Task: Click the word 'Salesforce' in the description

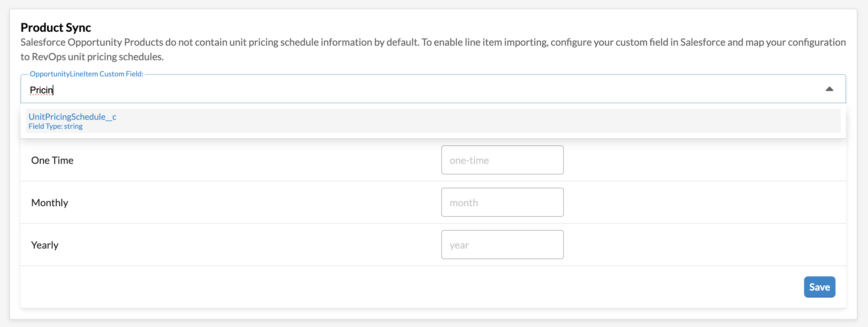Action: (x=43, y=42)
